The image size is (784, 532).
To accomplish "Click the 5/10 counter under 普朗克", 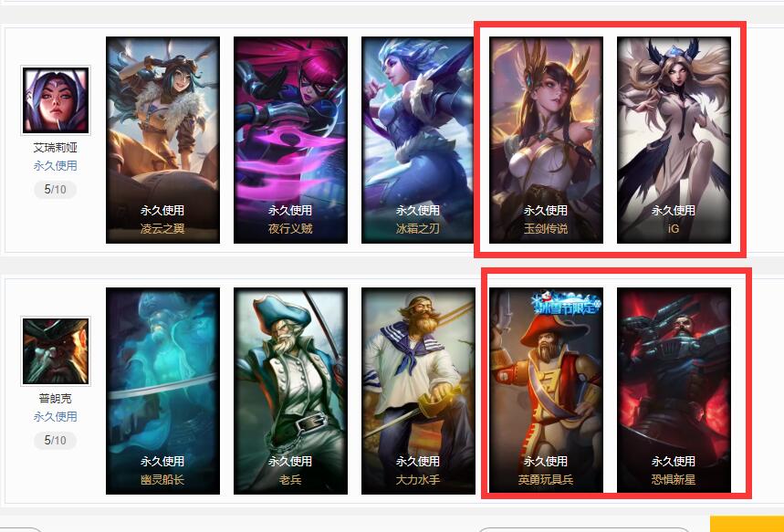I will point(56,441).
